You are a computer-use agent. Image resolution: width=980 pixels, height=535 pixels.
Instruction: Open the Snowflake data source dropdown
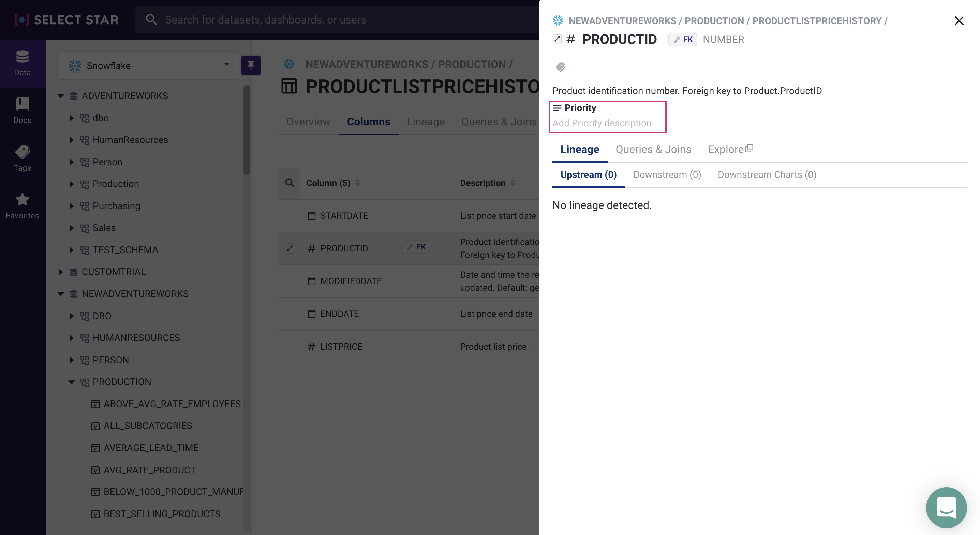click(x=148, y=65)
